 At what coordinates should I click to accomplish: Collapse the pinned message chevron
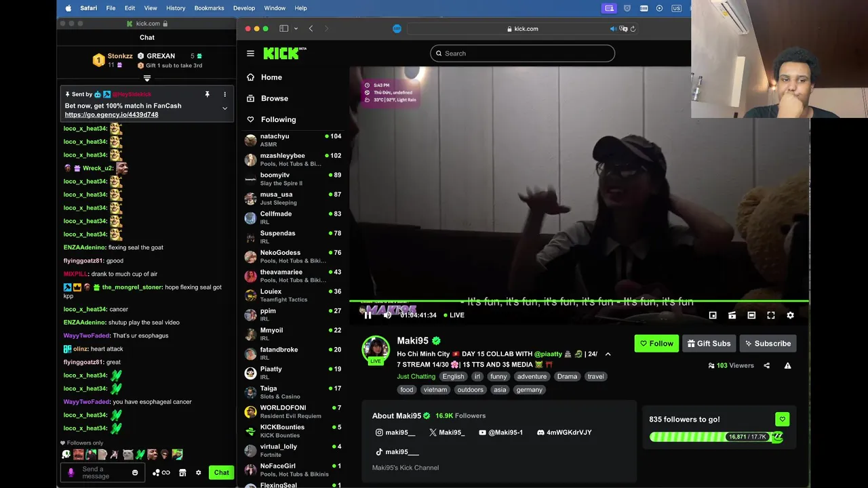pos(224,108)
